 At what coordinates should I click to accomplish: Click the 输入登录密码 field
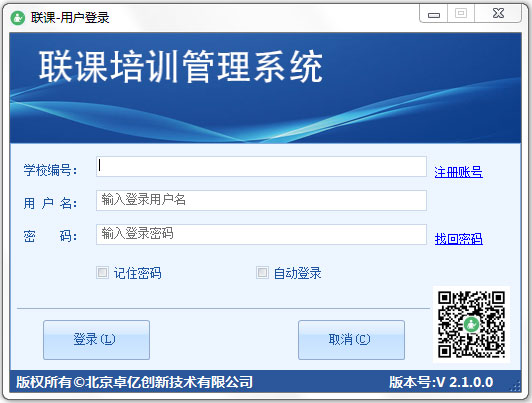pos(261,234)
